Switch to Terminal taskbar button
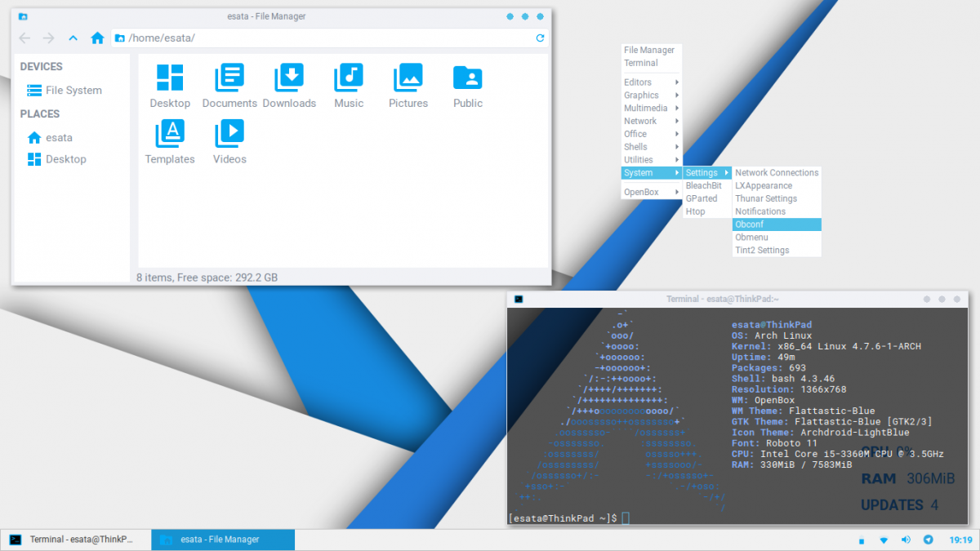 [75, 540]
